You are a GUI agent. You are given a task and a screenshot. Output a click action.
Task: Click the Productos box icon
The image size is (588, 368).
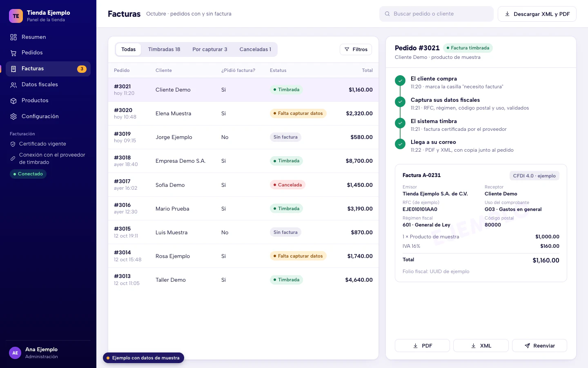tap(13, 101)
